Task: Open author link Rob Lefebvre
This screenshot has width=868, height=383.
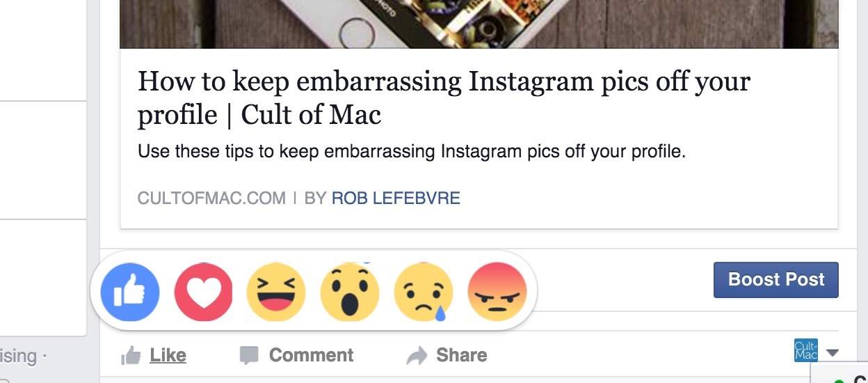Action: click(x=396, y=198)
